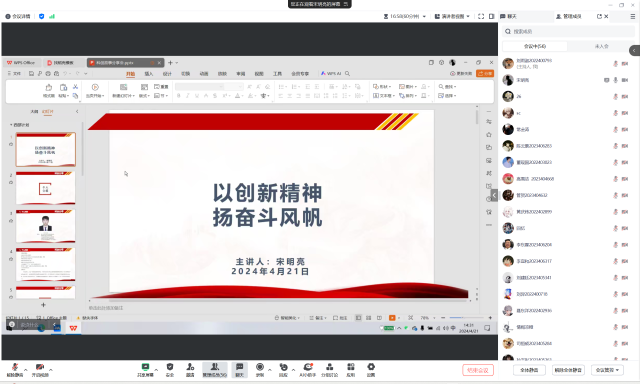This screenshot has width=640, height=384.
Task: Open meeting Settings (设置) gear icon
Action: pyautogui.click(x=371, y=370)
